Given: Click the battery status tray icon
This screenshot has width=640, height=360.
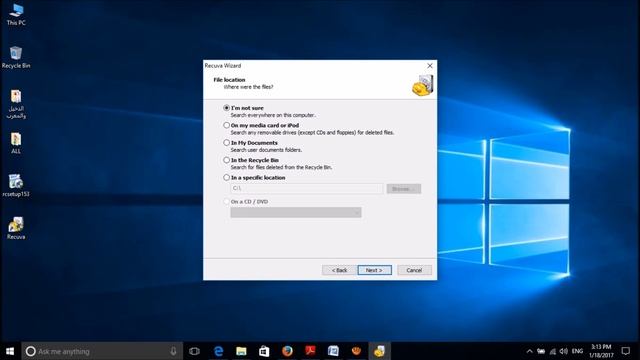Looking at the screenshot, I should pos(541,351).
